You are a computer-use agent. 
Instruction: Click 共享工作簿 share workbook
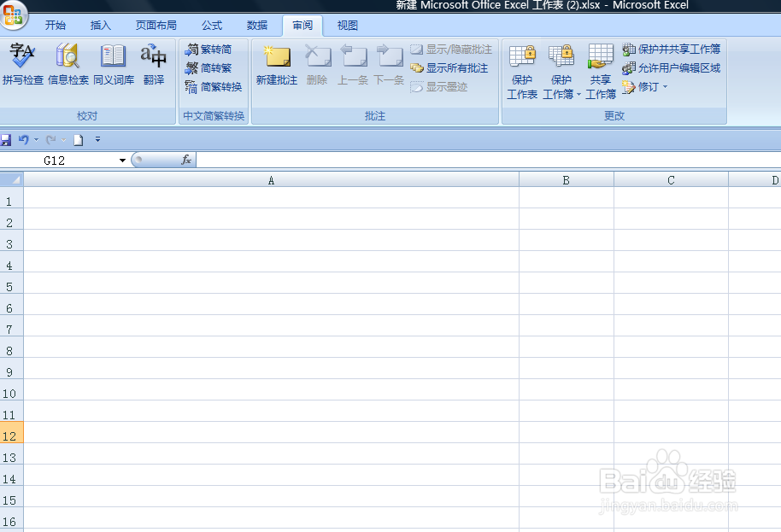click(601, 71)
